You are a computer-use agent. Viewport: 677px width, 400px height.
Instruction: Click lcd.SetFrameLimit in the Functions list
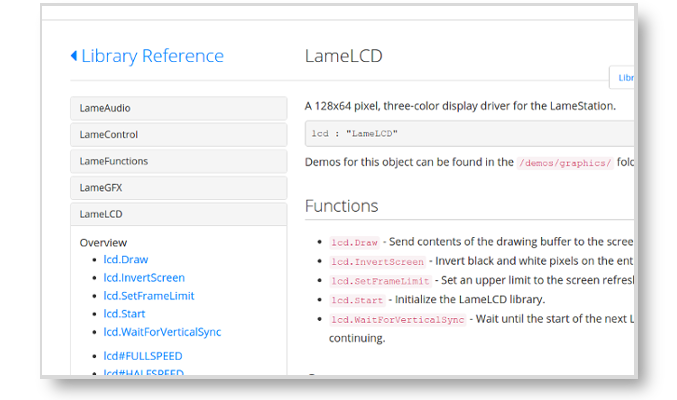tap(380, 281)
